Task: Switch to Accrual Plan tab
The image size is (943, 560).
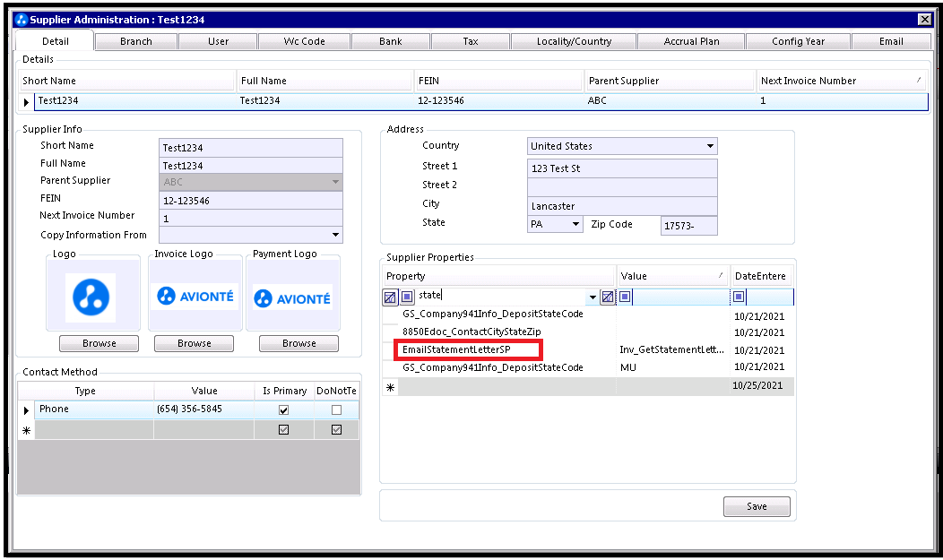Action: tap(691, 41)
